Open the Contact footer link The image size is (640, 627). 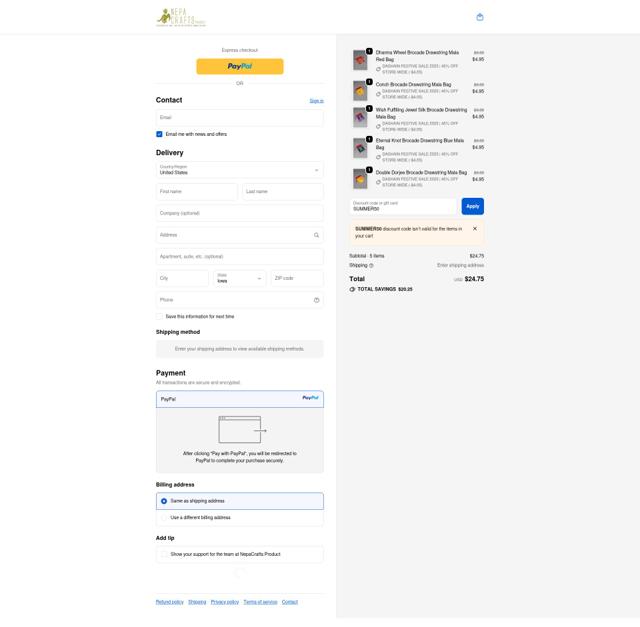coord(290,602)
